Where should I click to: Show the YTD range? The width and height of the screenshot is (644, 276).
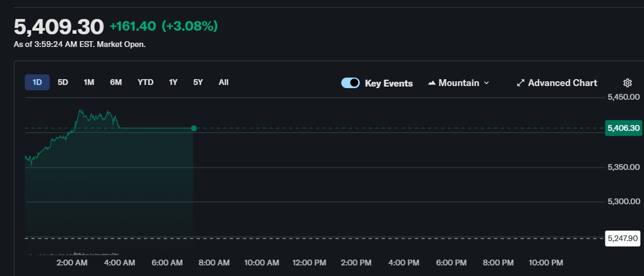pyautogui.click(x=145, y=82)
